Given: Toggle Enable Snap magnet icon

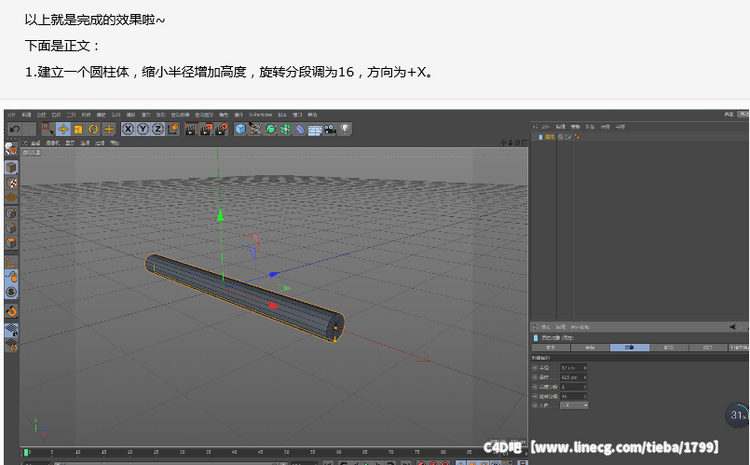Looking at the screenshot, I should pyautogui.click(x=11, y=311).
